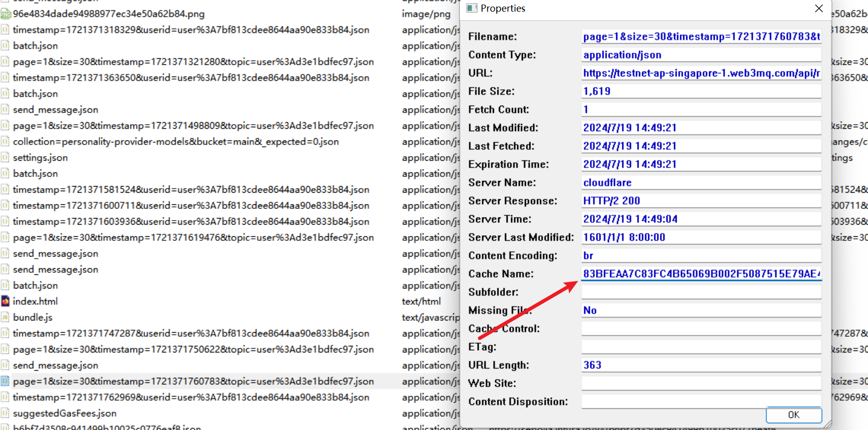Click icon of highlighted timestamp=1721371760783 row

click(x=6, y=381)
